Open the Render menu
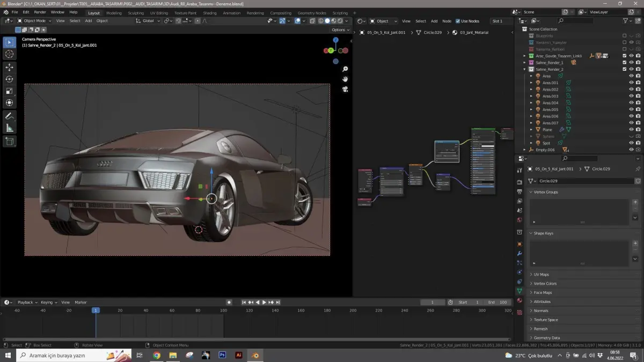The width and height of the screenshot is (644, 362). (x=40, y=12)
